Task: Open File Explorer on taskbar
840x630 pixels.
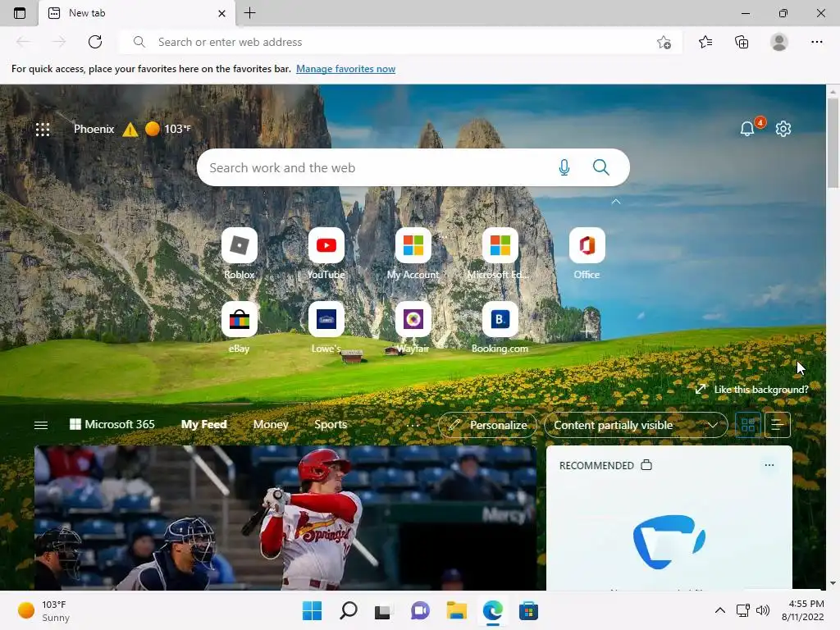Action: pyautogui.click(x=456, y=610)
